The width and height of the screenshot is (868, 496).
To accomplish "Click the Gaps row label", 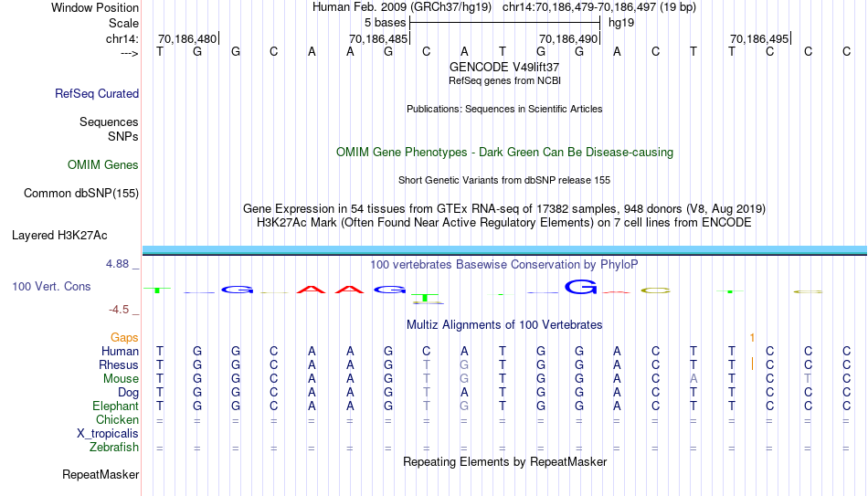I will tap(124, 338).
